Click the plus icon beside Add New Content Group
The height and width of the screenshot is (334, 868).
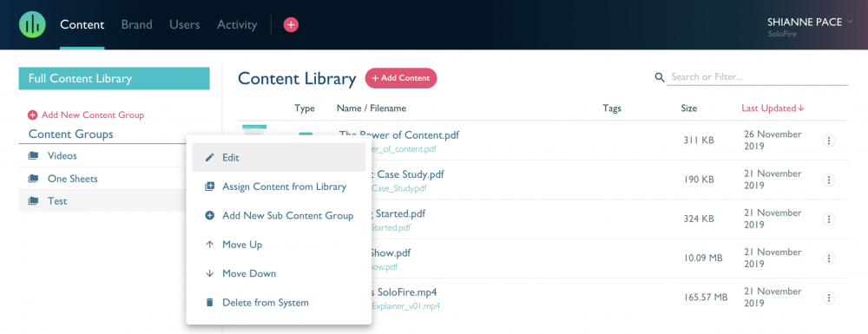pyautogui.click(x=32, y=115)
